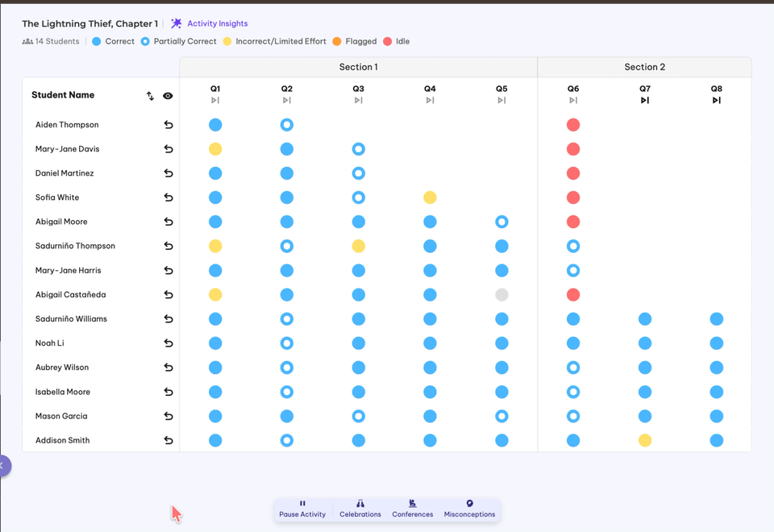Toggle the student name visibility eye
The height and width of the screenshot is (532, 774).
[168, 96]
